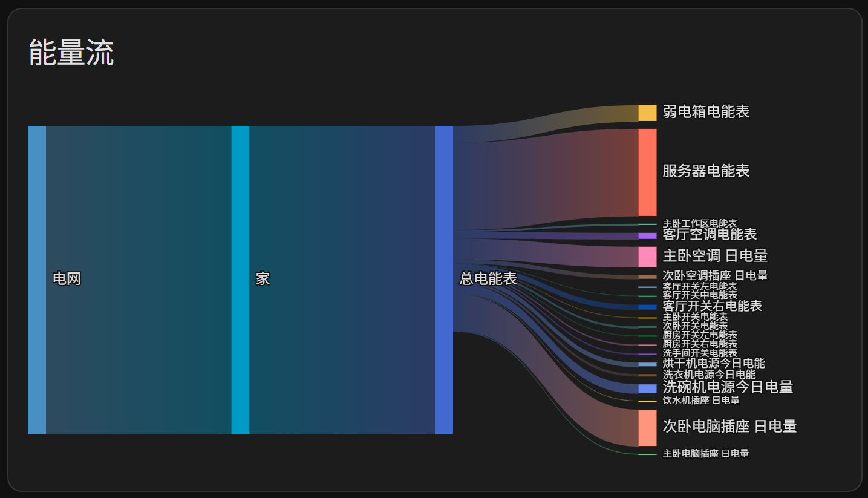Image resolution: width=868 pixels, height=498 pixels.
Task: Select the 主卧电脑插座 日电量 label
Action: (707, 453)
